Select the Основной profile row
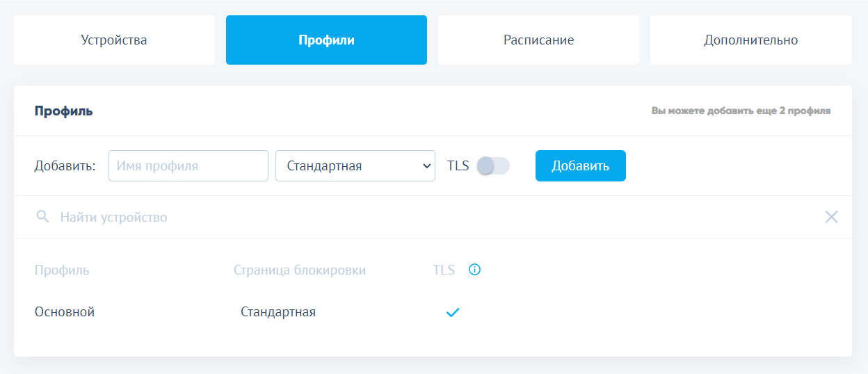 [x=65, y=312]
